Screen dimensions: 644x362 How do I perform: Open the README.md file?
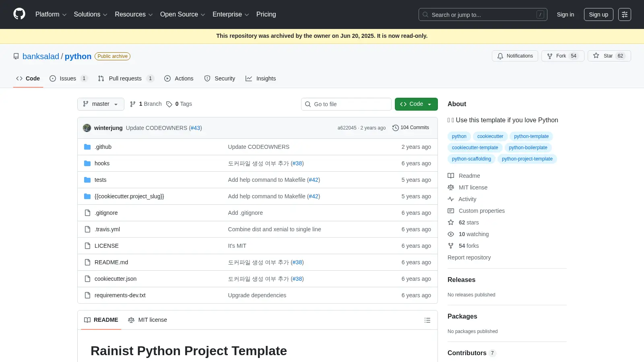pos(111,262)
